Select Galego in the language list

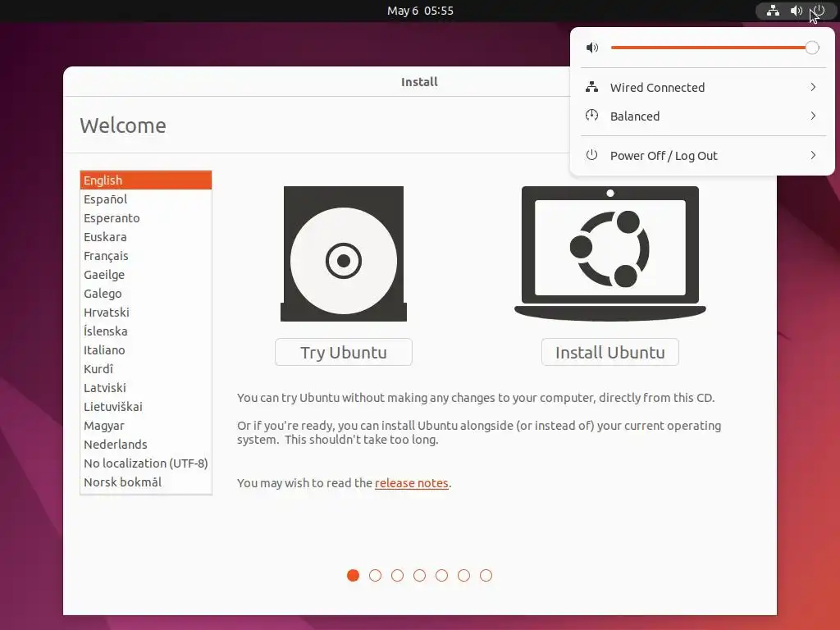click(x=146, y=293)
